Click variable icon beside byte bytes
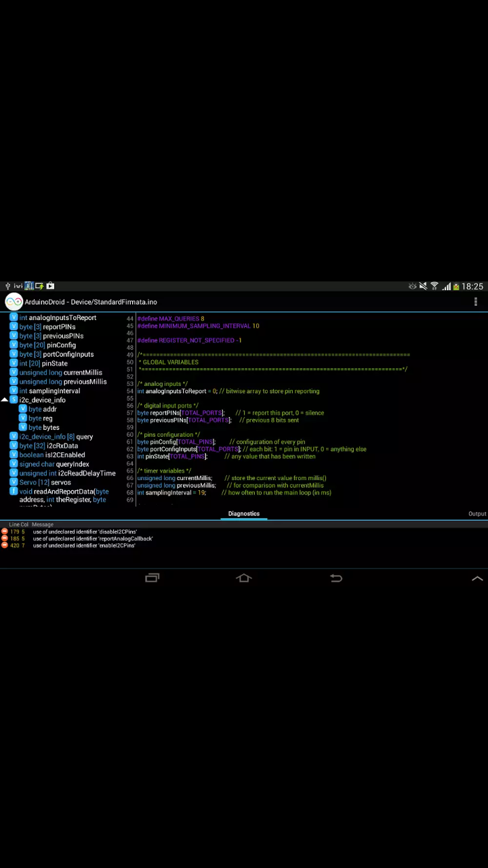Viewport: 488px width, 868px height. (22, 427)
